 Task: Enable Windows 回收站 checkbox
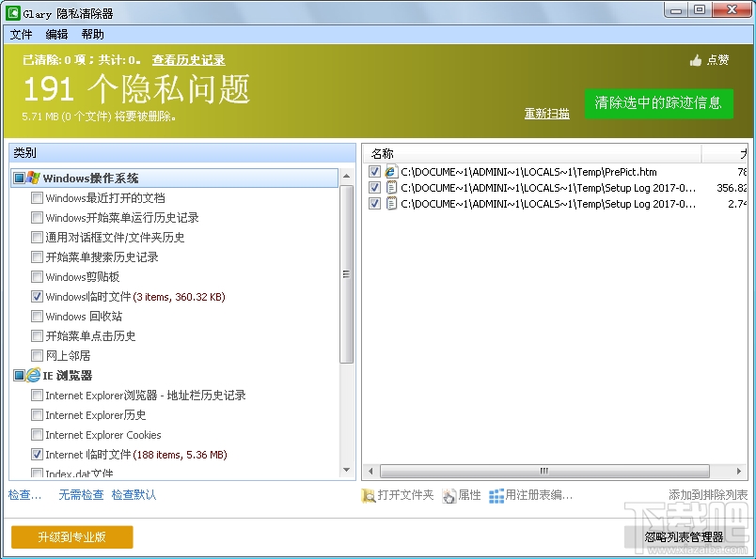(37, 317)
